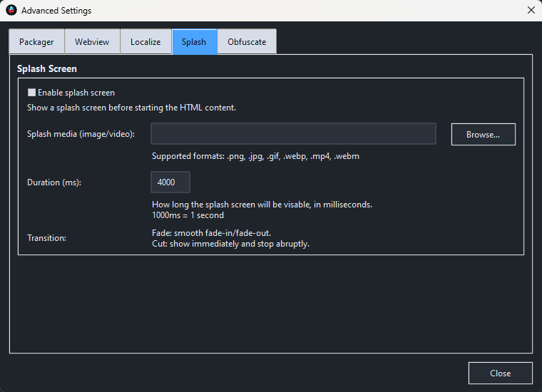Click the "Advanced Settings" window title text
Screen dimensions: 542x392
(56, 11)
